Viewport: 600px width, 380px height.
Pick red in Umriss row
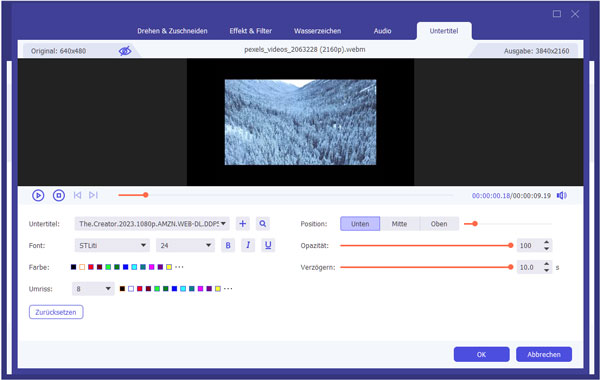click(140, 289)
